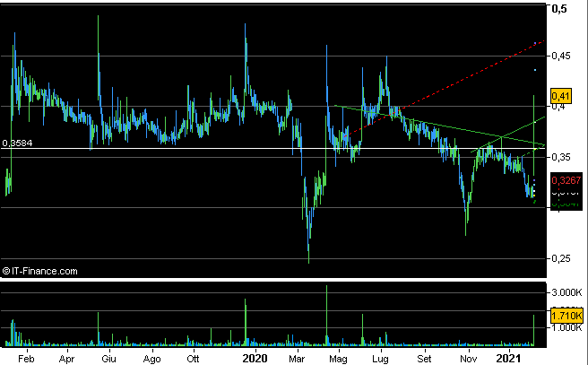This screenshot has width=588, height=365.
Task: Click the Lug label on time axis
Action: (x=380, y=358)
